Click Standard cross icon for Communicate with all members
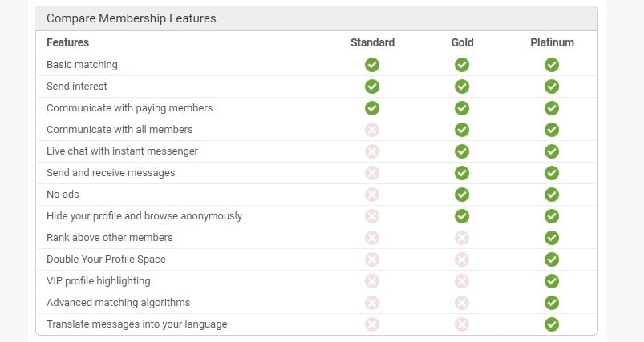Screen dimensions: 644x342 [x=372, y=130]
